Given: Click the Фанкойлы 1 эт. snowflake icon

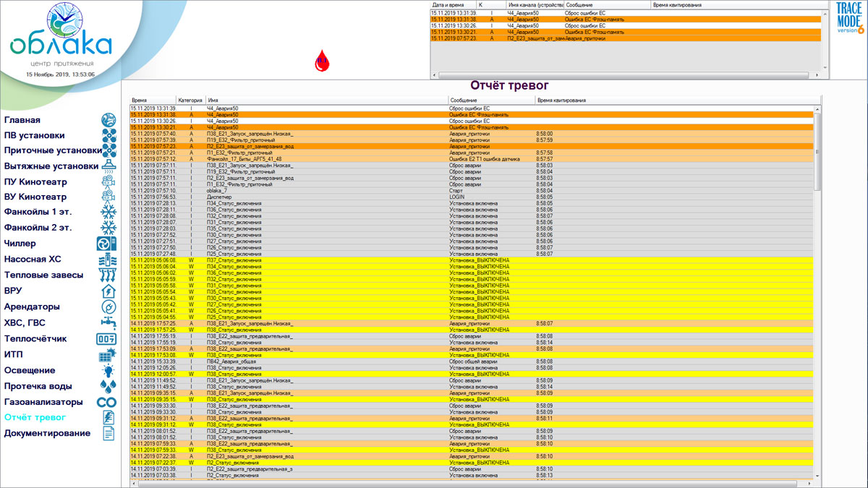Looking at the screenshot, I should [x=108, y=213].
